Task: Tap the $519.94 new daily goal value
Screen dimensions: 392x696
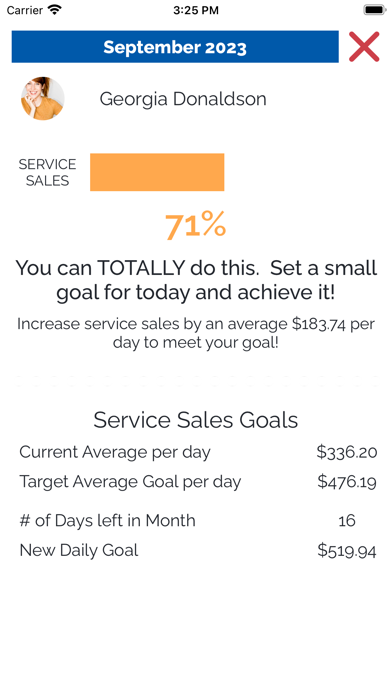Action: point(347,551)
